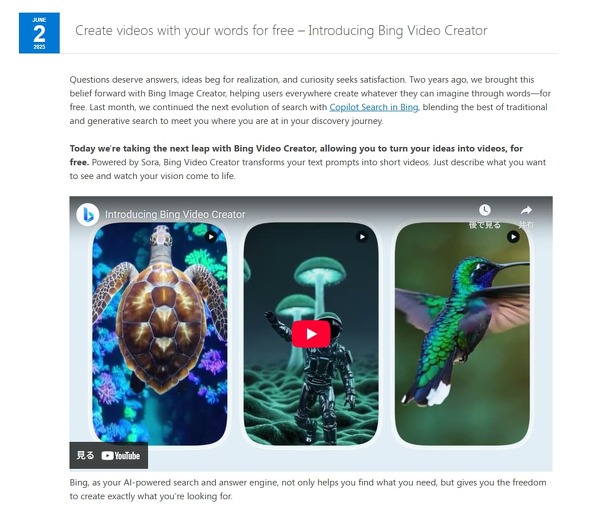Open the Bing channel logo in video header
Screen dimensions: 590x509
pos(88,215)
